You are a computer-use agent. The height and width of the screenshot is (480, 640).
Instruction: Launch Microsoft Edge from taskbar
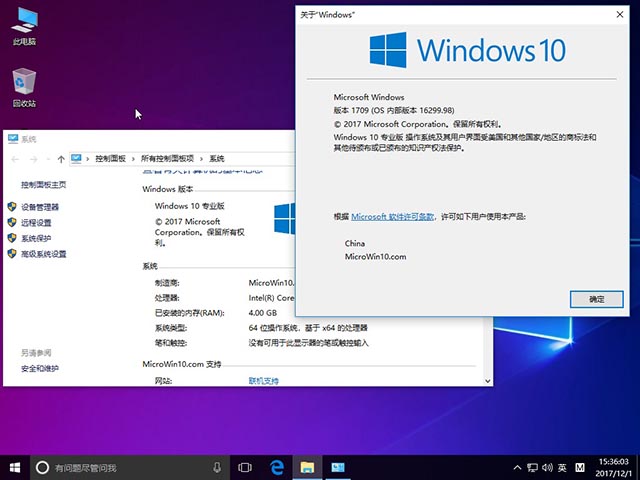(277, 467)
